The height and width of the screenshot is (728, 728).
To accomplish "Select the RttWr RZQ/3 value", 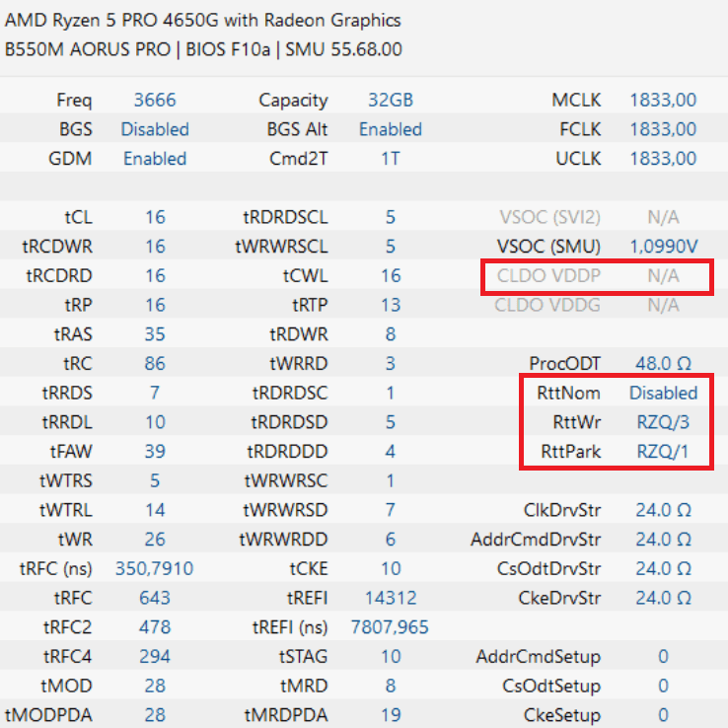I will pyautogui.click(x=663, y=422).
